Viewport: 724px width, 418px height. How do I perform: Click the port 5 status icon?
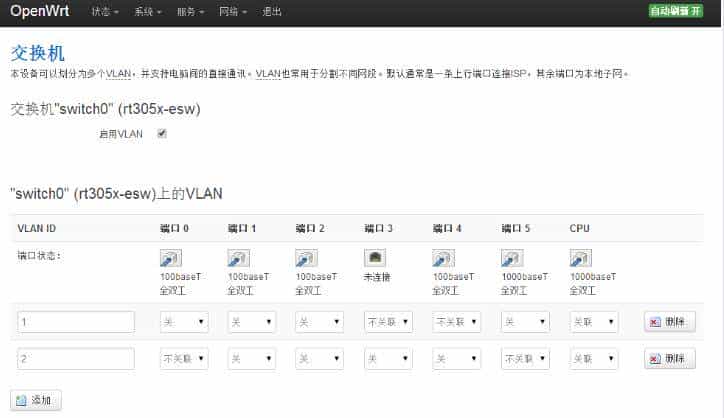[x=513, y=258]
